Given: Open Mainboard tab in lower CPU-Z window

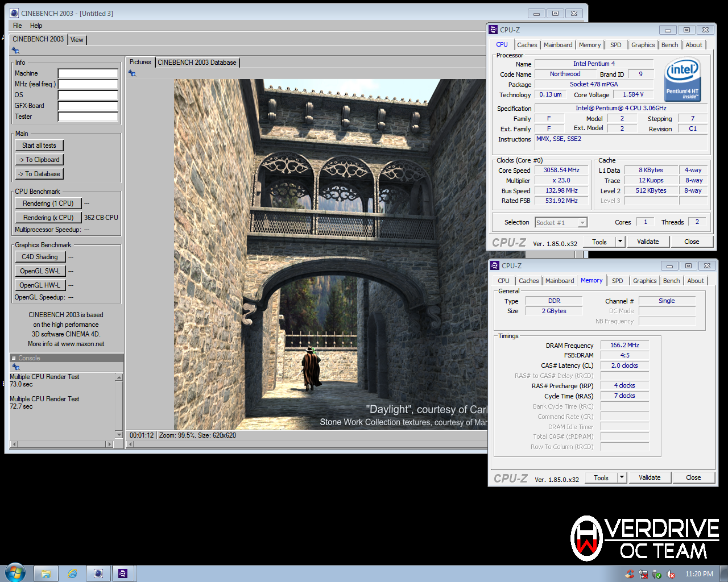Looking at the screenshot, I should (560, 281).
